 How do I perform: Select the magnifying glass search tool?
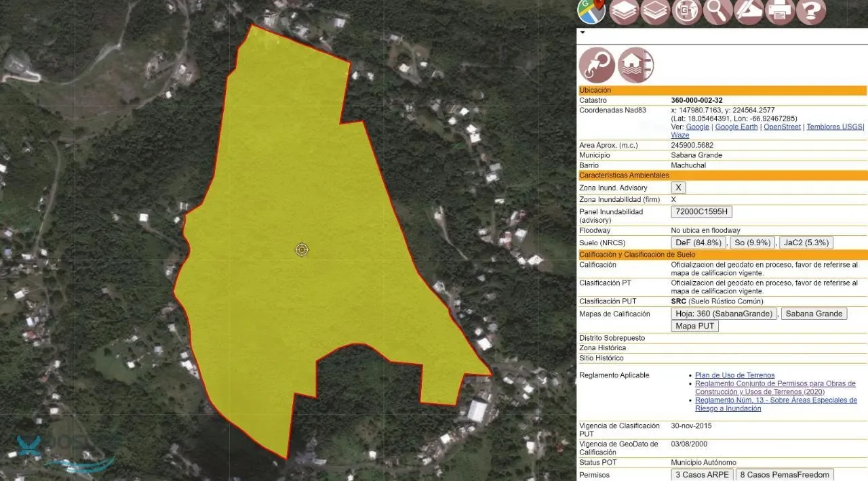[x=717, y=11]
